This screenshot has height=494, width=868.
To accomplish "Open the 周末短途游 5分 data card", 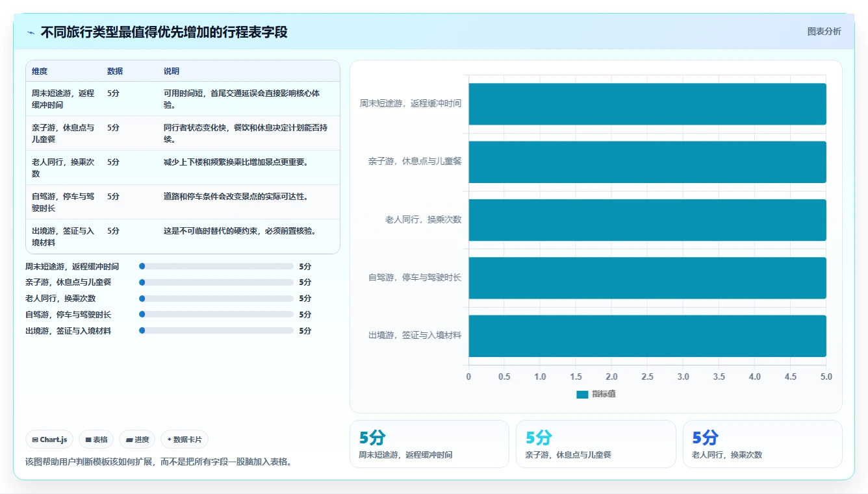I will coord(429,444).
